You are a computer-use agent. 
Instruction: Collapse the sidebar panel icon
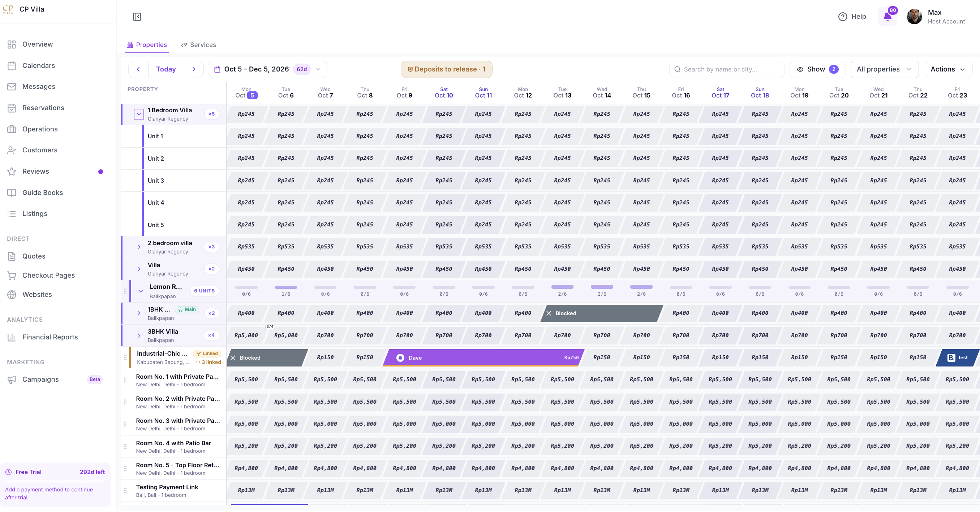click(137, 17)
